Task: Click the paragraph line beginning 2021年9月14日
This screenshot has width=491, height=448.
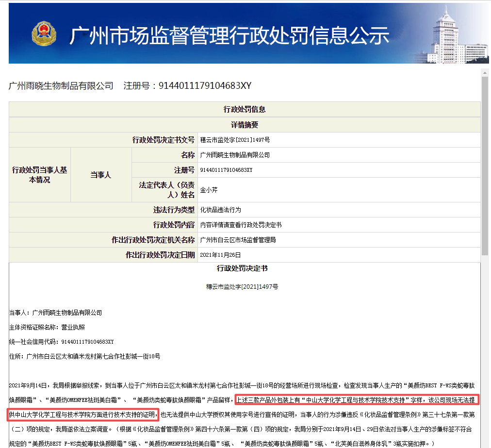Action: [x=242, y=385]
